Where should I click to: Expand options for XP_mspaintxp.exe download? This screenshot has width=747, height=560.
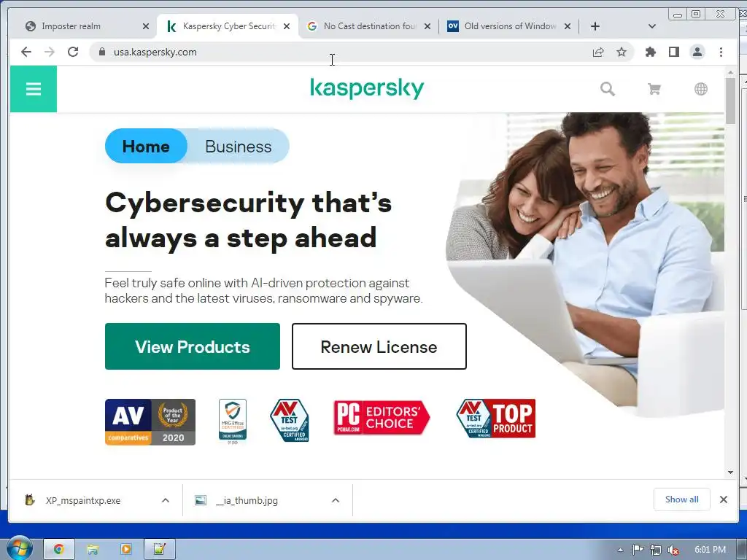[166, 500]
